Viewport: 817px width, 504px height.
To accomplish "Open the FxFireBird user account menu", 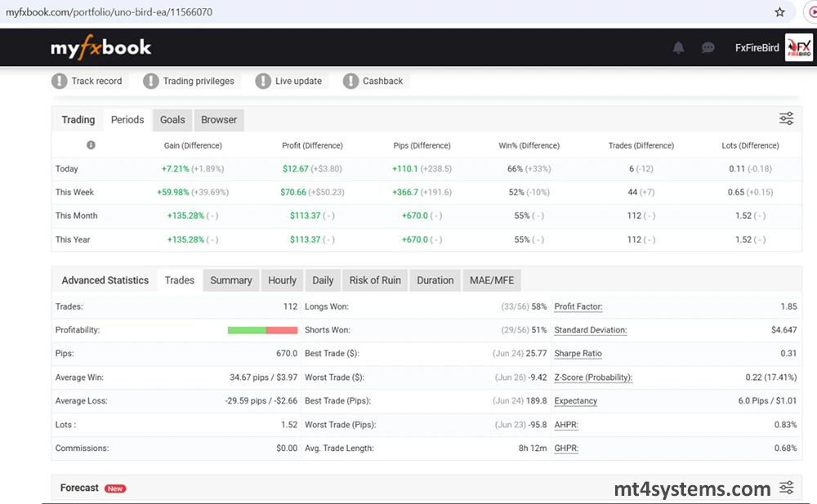I will [757, 48].
